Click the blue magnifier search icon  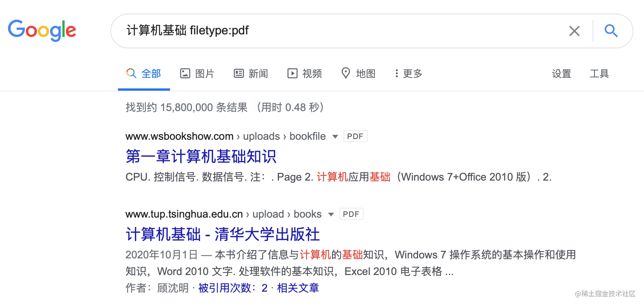point(611,31)
